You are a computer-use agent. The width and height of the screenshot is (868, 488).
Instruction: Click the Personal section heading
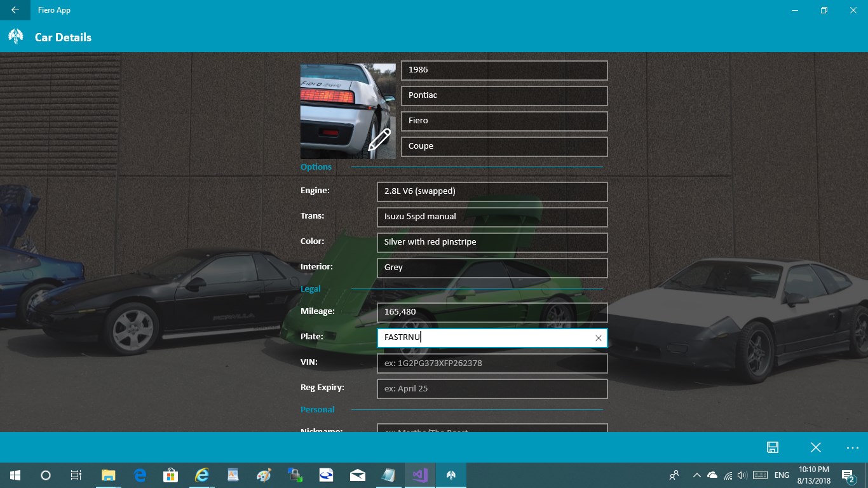(x=317, y=410)
